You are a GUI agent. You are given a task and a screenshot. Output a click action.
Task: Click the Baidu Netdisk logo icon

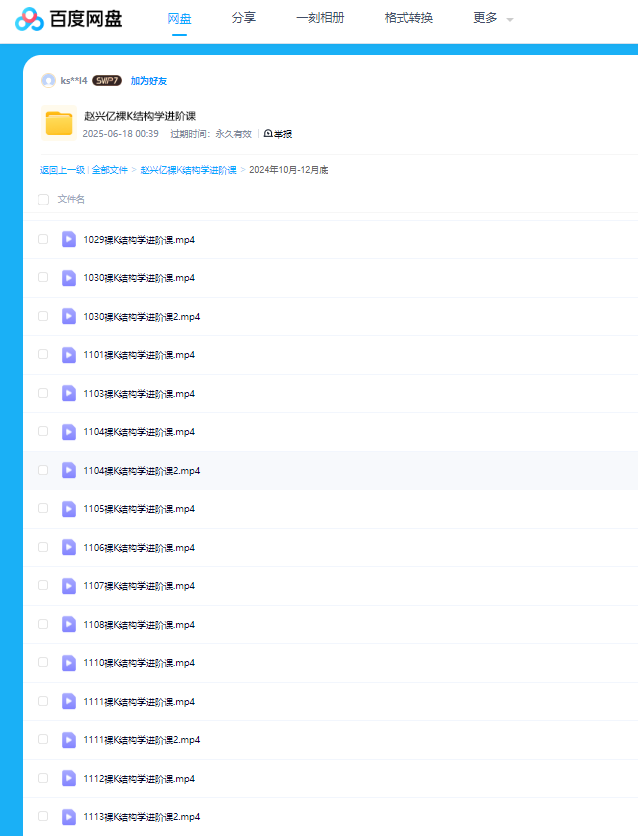(29, 19)
